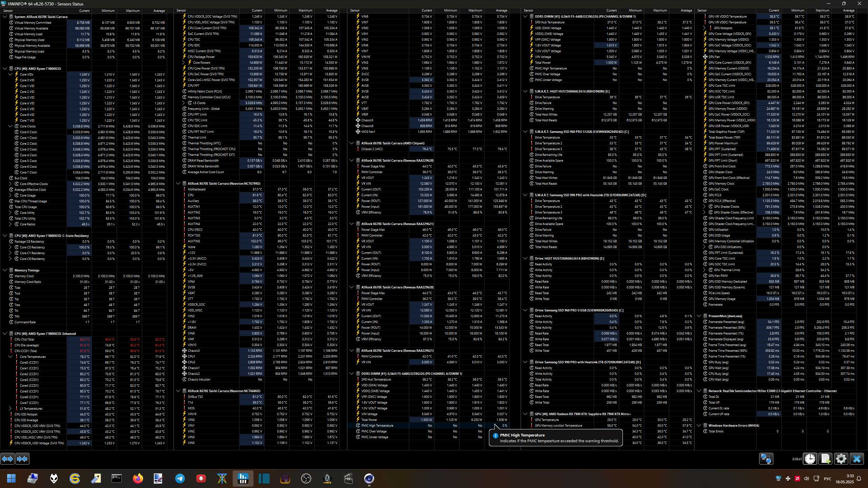This screenshot has height=488, width=868.
Task: Expand the GPU Hotspots node
Action: [704, 28]
